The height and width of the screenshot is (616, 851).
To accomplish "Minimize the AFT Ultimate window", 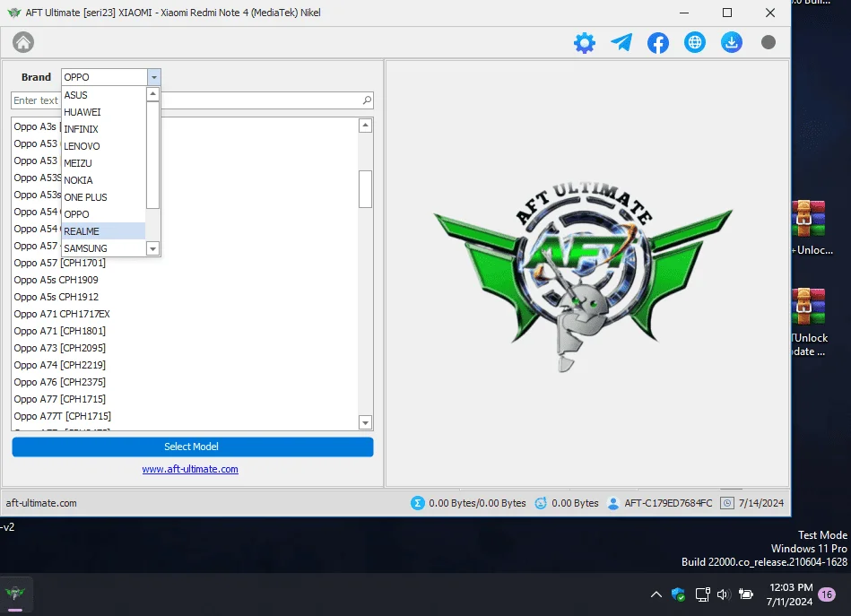I will click(684, 13).
